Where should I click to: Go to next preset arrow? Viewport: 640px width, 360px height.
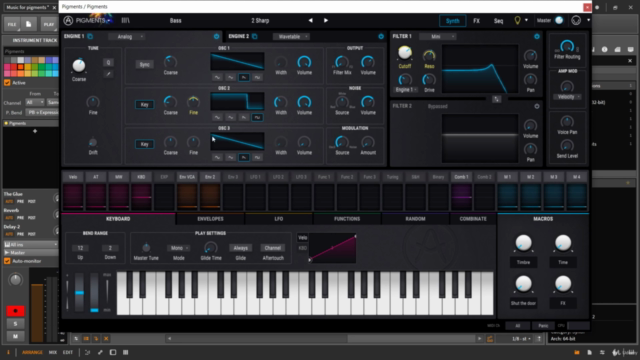click(x=326, y=20)
